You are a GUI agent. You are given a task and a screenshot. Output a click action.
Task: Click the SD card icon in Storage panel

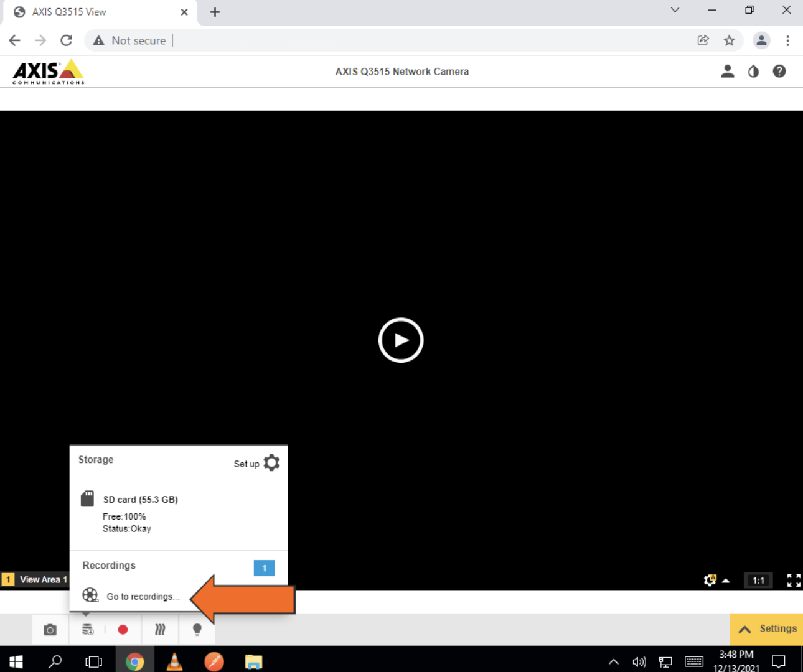[87, 498]
